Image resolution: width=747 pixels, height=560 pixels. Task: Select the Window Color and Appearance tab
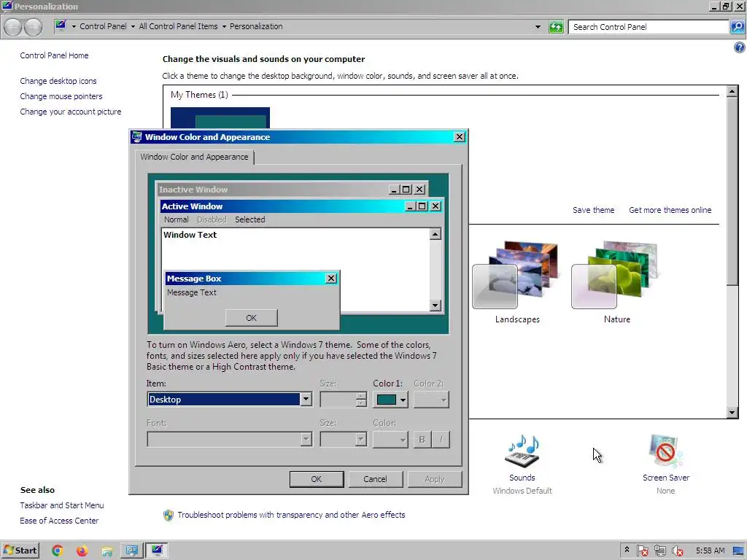194,157
